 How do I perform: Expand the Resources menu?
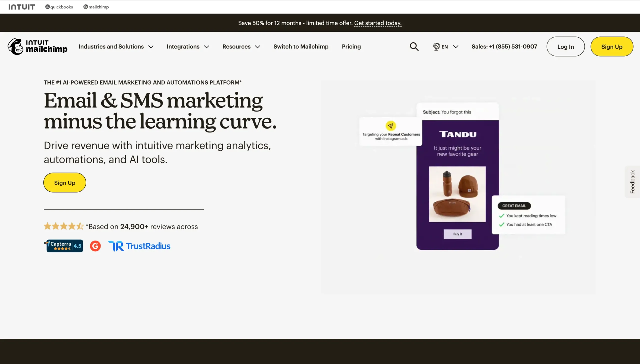(241, 46)
